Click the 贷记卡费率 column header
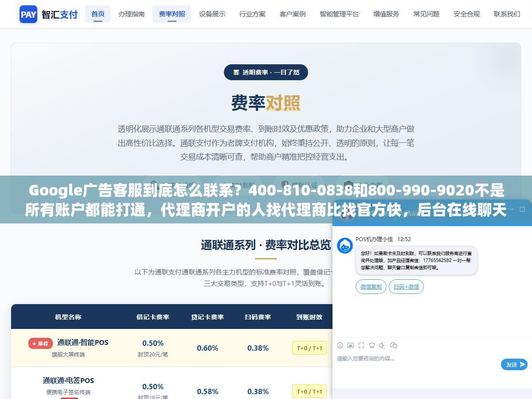This screenshot has height=399, width=532. click(x=207, y=317)
